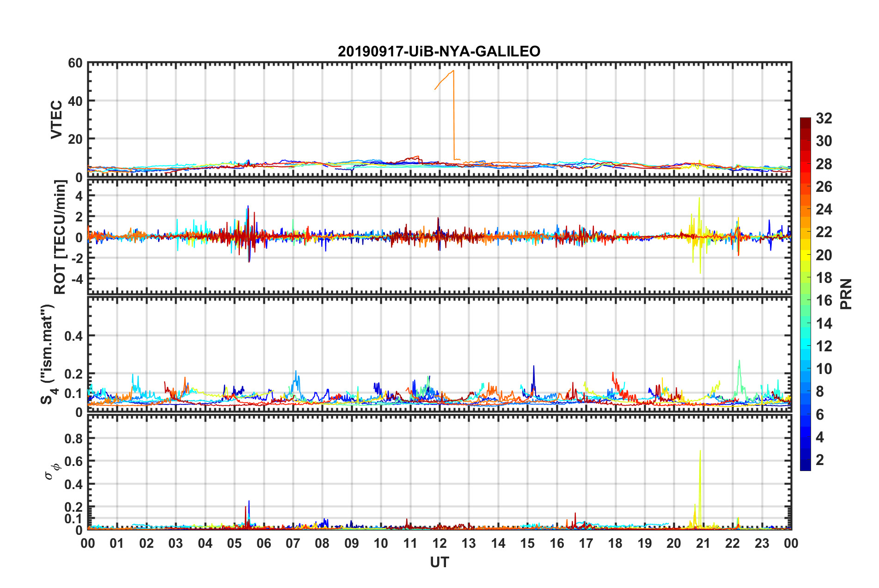Click sigma-phi axis tick label 0.8
Screen dimensions: 879x588
pos(74,438)
